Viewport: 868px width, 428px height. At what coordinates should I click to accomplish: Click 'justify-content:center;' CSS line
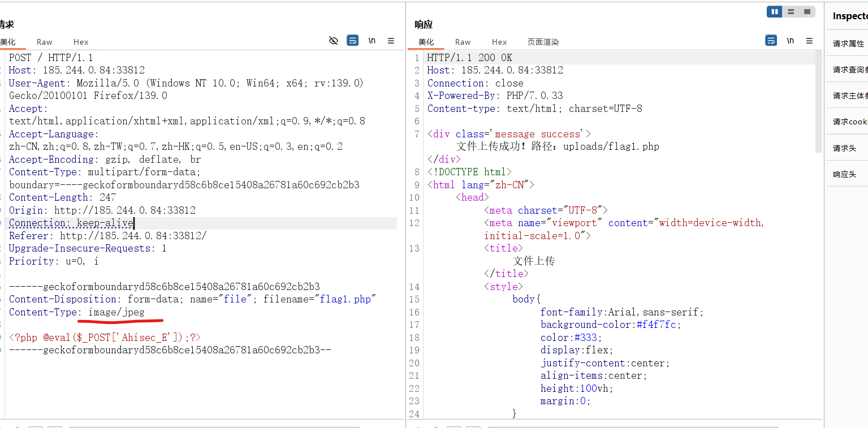tap(605, 363)
